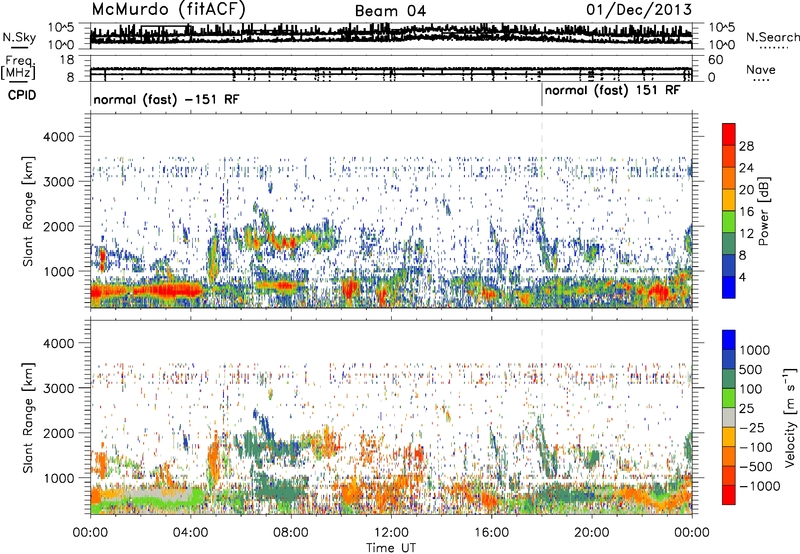This screenshot has height=554, width=800.
Task: Click the date '01/Dec/2013'
Action: coord(639,9)
